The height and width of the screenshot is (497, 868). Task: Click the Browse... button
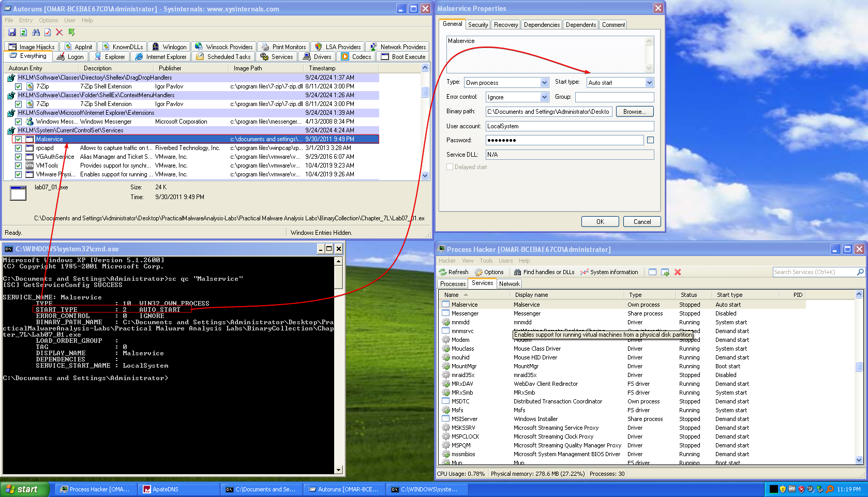(634, 112)
